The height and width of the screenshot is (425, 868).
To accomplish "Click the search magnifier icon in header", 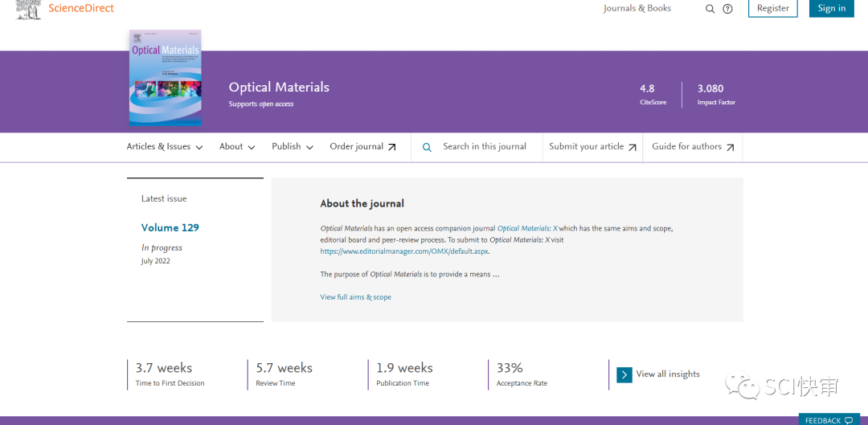I will pyautogui.click(x=710, y=9).
